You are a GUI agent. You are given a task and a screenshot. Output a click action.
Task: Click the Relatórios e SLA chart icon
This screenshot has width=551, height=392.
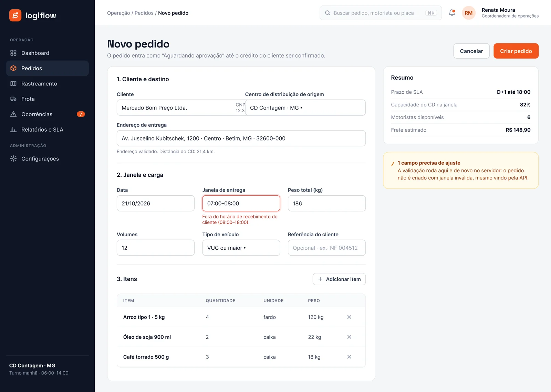(13, 130)
